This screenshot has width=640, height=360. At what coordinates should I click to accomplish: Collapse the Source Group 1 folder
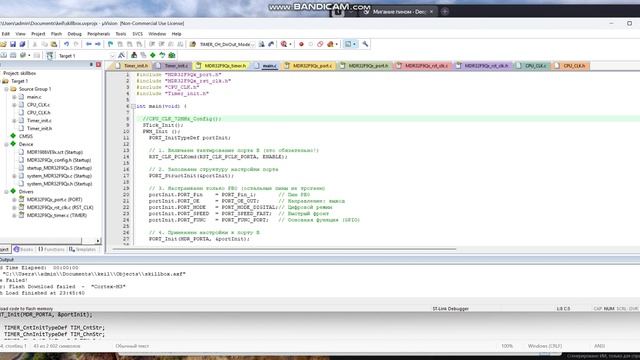[x=7, y=89]
